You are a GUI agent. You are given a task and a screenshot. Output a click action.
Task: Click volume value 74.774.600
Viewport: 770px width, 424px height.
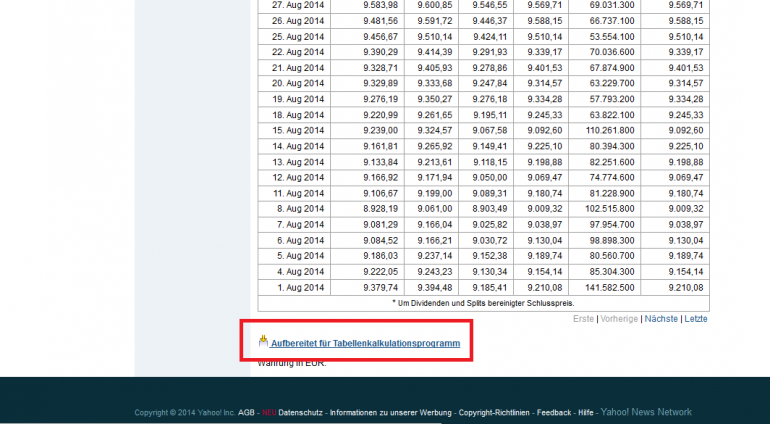(x=612, y=177)
